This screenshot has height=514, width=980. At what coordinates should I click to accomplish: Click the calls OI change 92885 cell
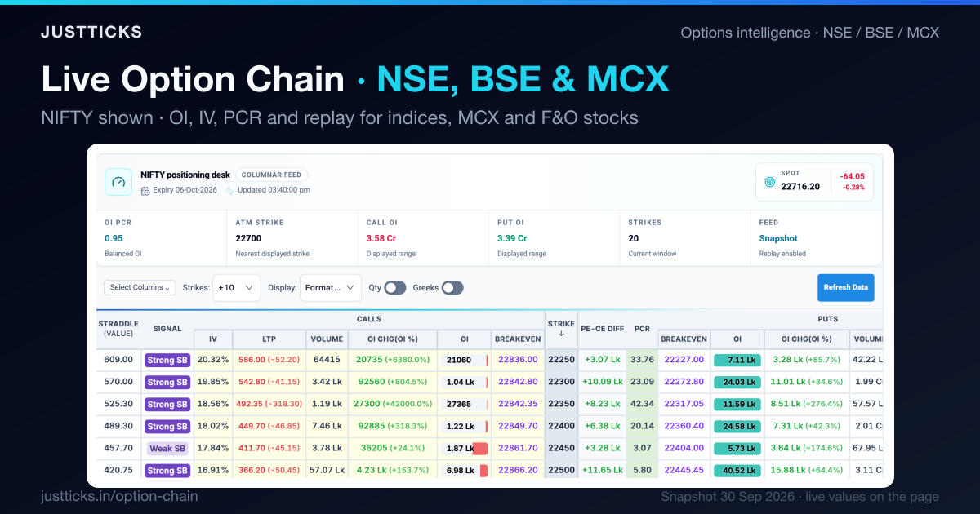392,426
